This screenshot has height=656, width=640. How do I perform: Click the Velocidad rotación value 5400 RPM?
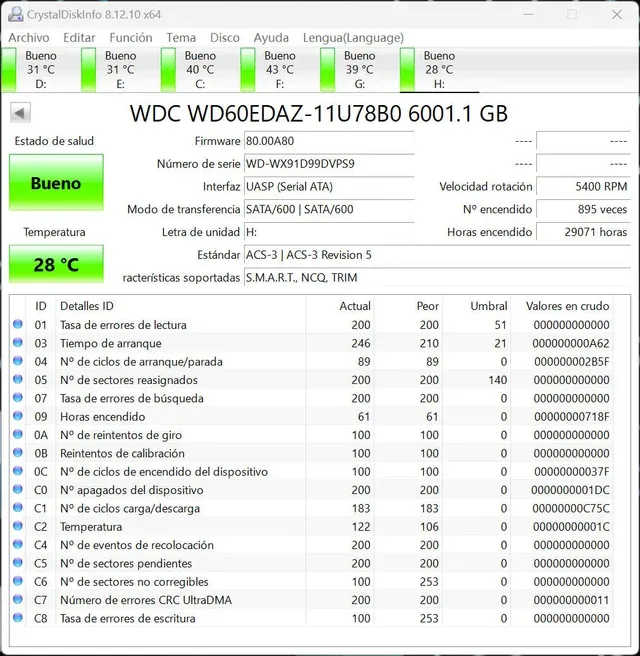[x=583, y=186]
